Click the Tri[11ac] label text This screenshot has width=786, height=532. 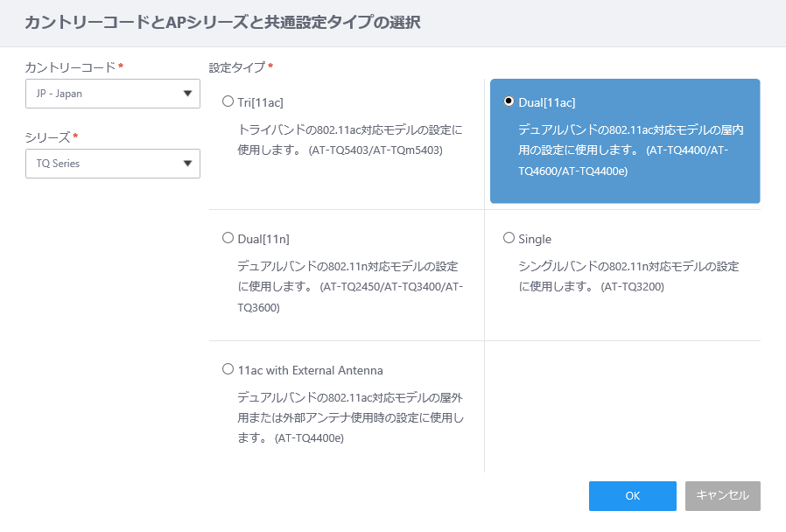tap(260, 102)
